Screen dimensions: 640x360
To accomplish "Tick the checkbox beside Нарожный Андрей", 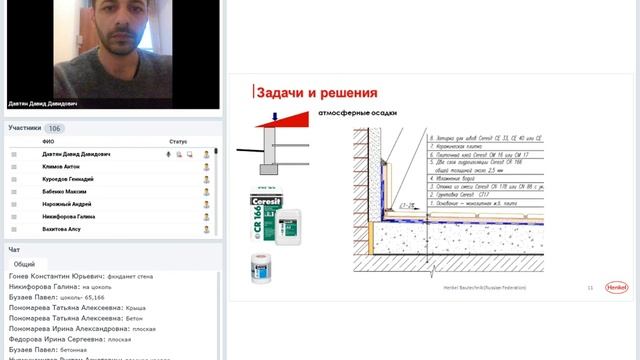I will pos(14,204).
